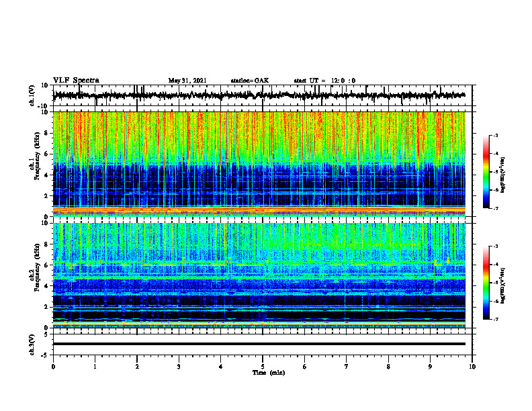Click the "-3" label on ch.1 color scale

(496, 135)
